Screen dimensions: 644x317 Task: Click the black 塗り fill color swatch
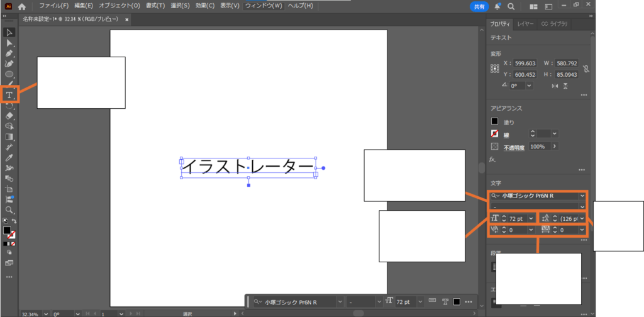(495, 121)
